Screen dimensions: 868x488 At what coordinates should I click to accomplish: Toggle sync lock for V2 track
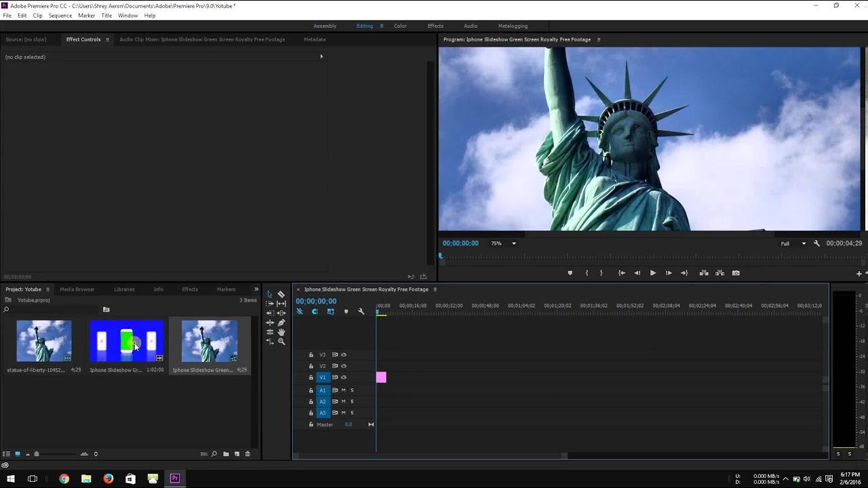(x=335, y=366)
